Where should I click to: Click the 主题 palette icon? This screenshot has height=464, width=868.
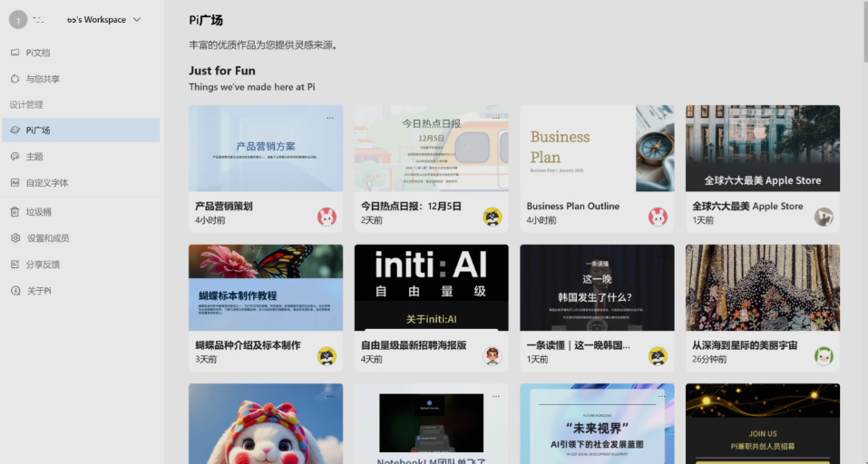(15, 157)
